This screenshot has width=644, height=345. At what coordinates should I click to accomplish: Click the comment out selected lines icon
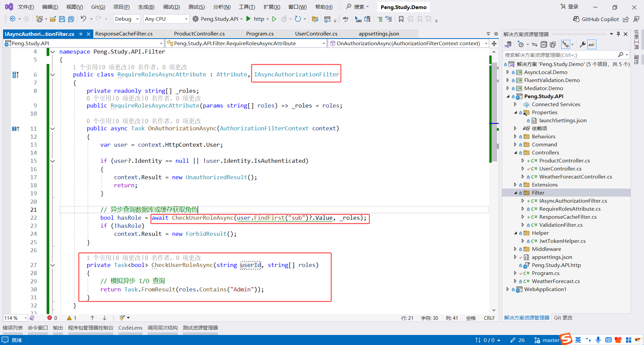click(380, 19)
